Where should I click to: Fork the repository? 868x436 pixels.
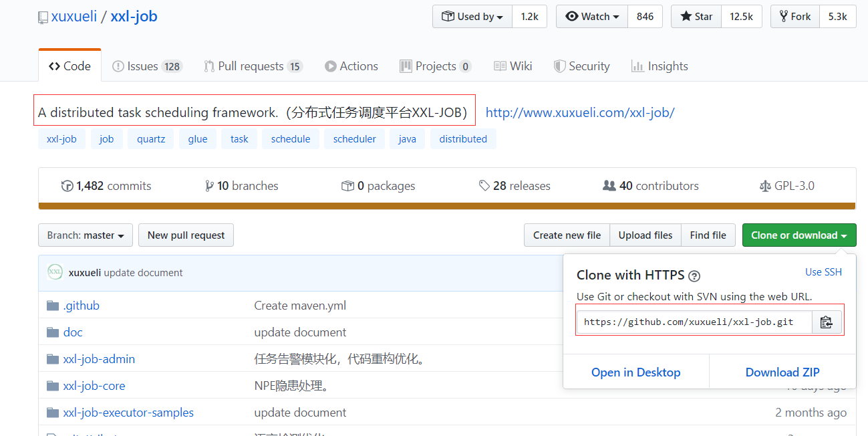(794, 17)
